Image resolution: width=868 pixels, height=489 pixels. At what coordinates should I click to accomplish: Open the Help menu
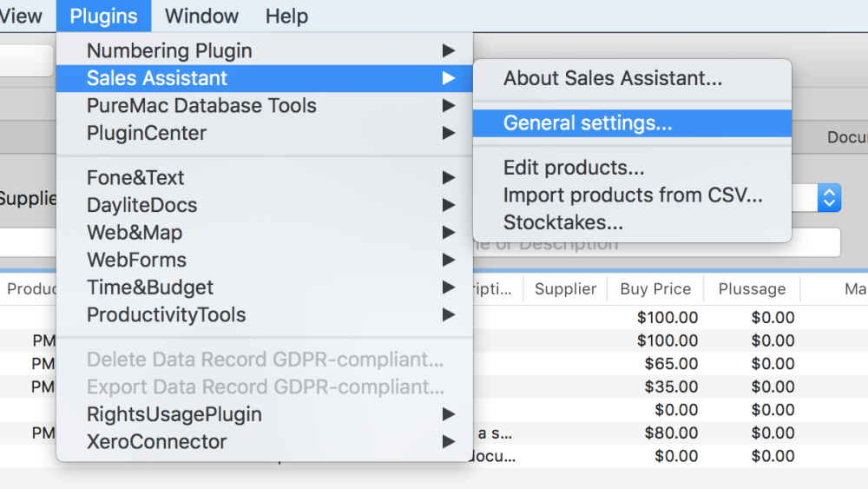286,16
